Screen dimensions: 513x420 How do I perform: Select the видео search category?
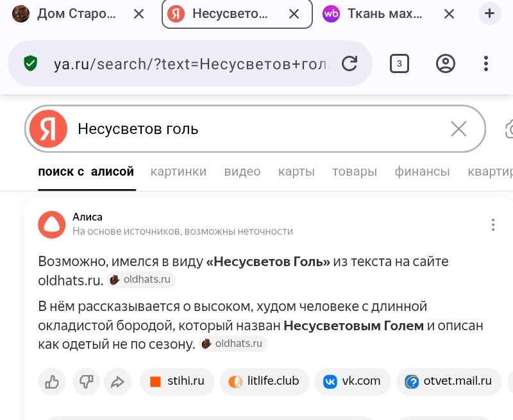[242, 172]
